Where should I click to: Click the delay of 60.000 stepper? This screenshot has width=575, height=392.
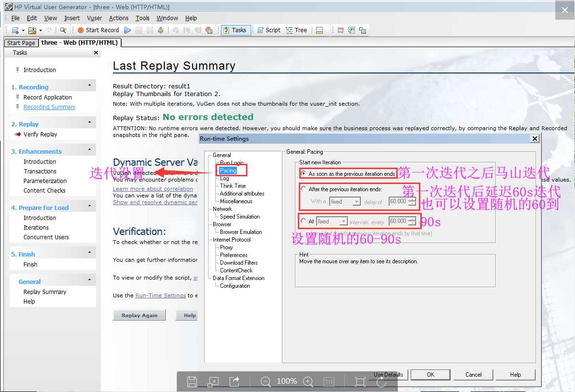[413, 201]
